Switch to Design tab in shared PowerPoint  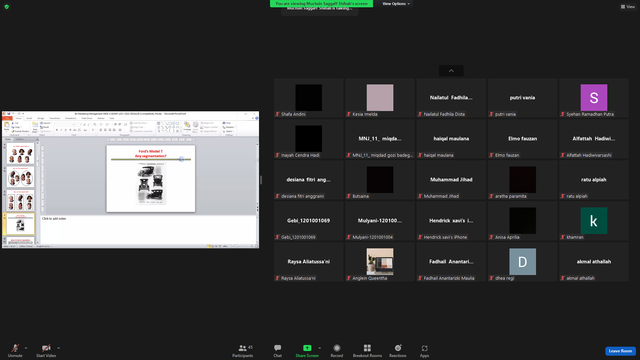40,118
